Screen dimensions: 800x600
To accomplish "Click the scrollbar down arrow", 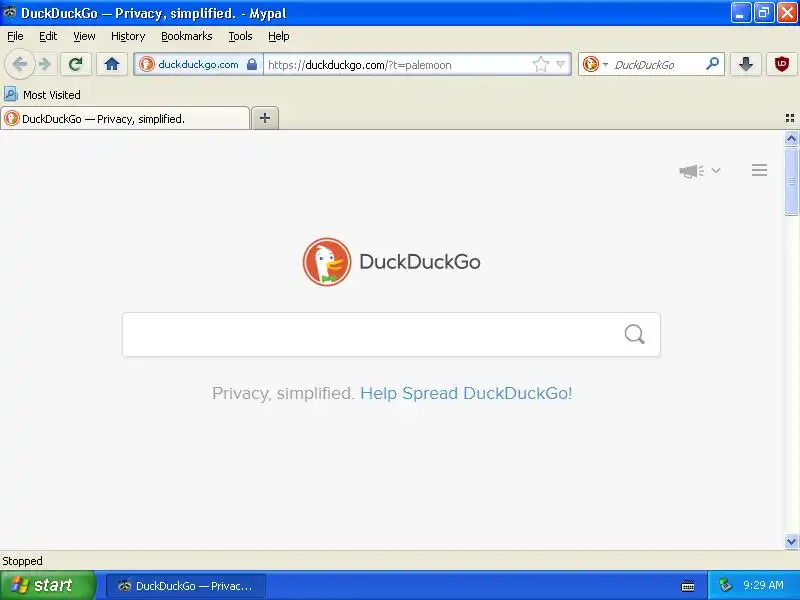I will (791, 541).
